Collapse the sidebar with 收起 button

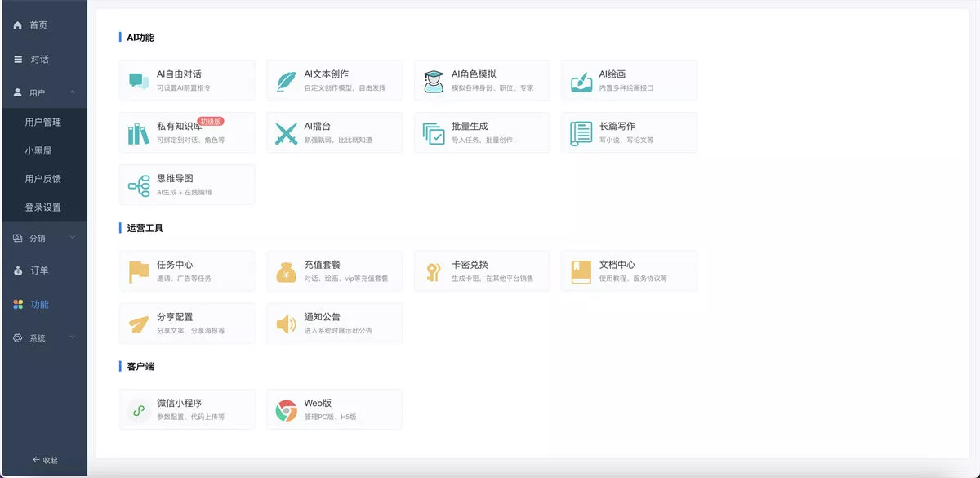(x=44, y=460)
